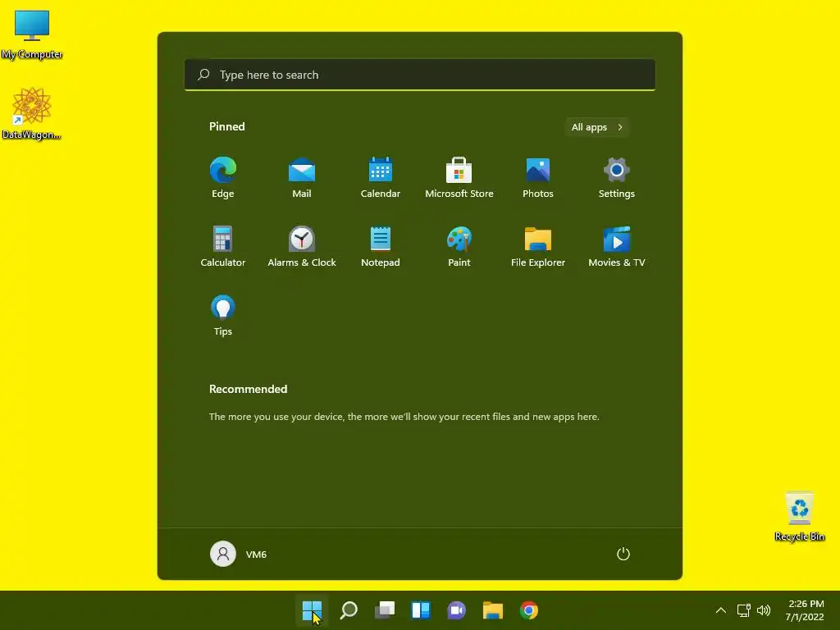Open the Paint app
This screenshot has height=630, width=840.
[x=459, y=246]
